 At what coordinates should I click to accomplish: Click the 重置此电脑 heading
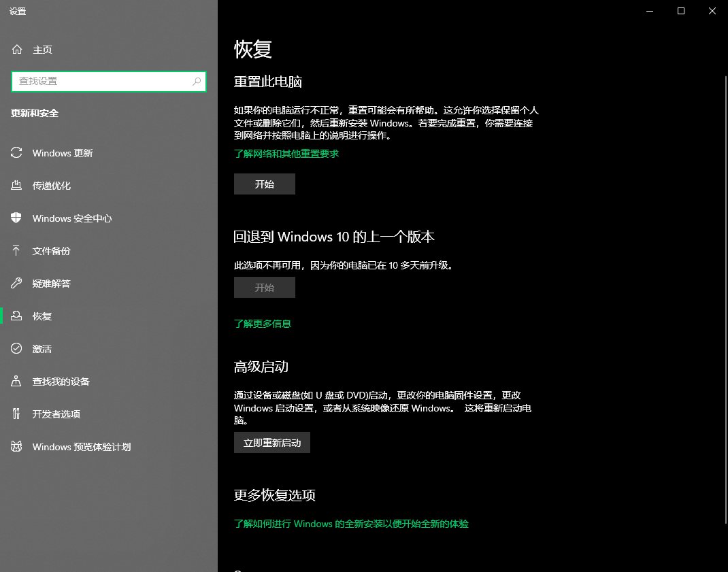click(x=268, y=82)
